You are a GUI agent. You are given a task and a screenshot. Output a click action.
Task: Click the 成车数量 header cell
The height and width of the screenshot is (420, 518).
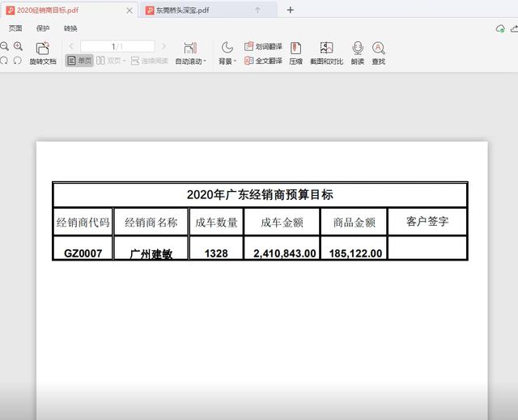tap(216, 223)
